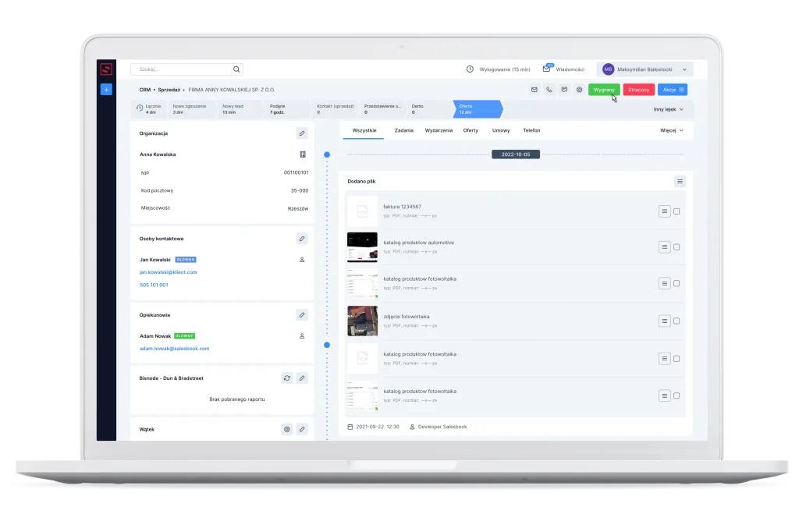Image resolution: width=799 pixels, height=532 pixels.
Task: Expand the Więcej tabs dropdown
Action: point(672,130)
